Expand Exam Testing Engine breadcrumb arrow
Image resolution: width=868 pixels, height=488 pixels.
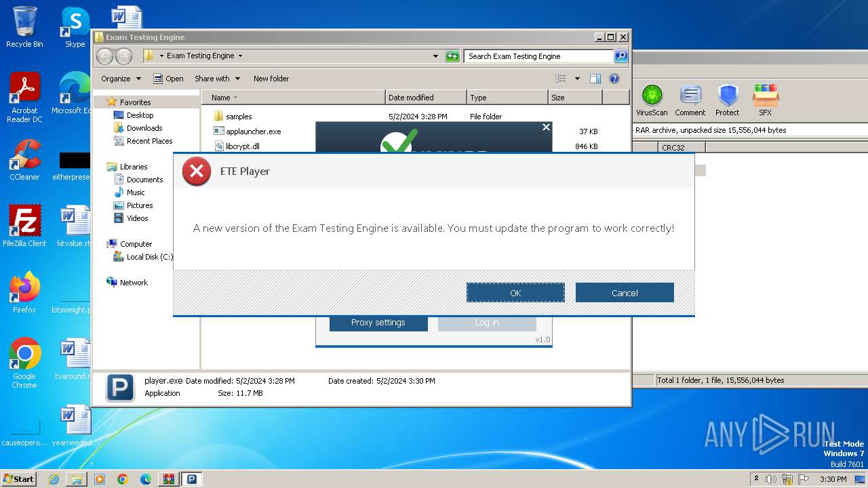pyautogui.click(x=240, y=56)
